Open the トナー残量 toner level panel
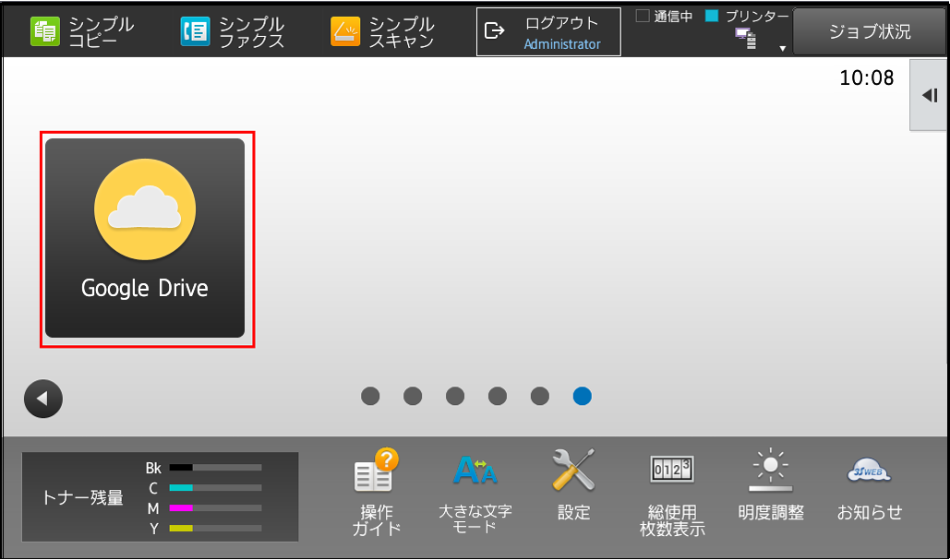Image resolution: width=950 pixels, height=560 pixels. pos(160,497)
